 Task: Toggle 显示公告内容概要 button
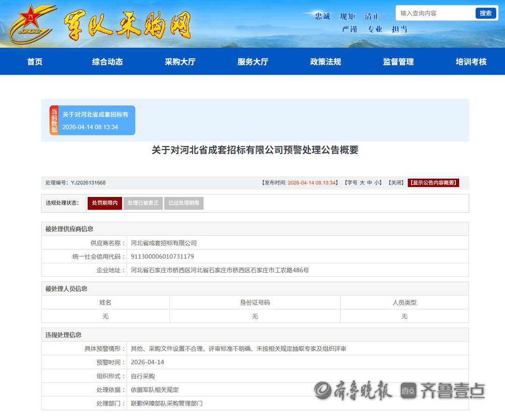tap(433, 183)
